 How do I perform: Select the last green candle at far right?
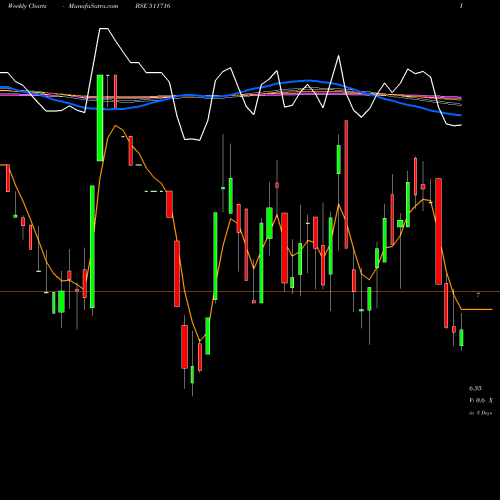(461, 337)
